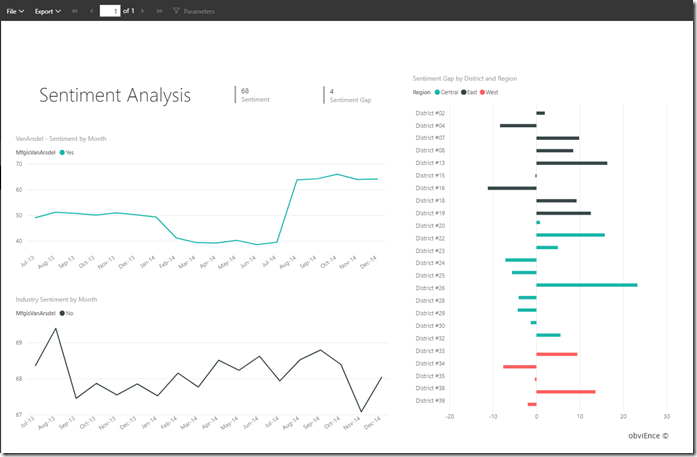
Task: Click the page number input field
Action: click(109, 11)
